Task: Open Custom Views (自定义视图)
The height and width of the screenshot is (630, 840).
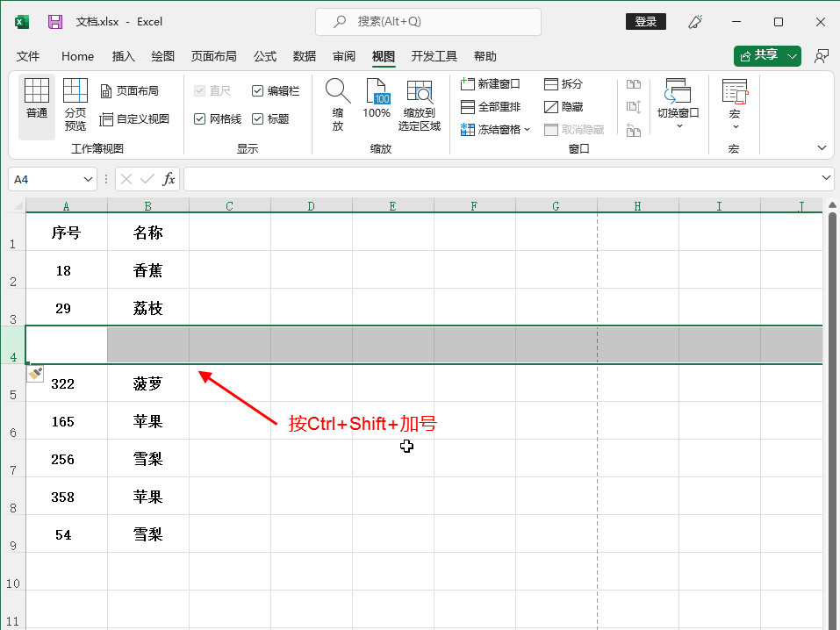Action: [x=134, y=119]
